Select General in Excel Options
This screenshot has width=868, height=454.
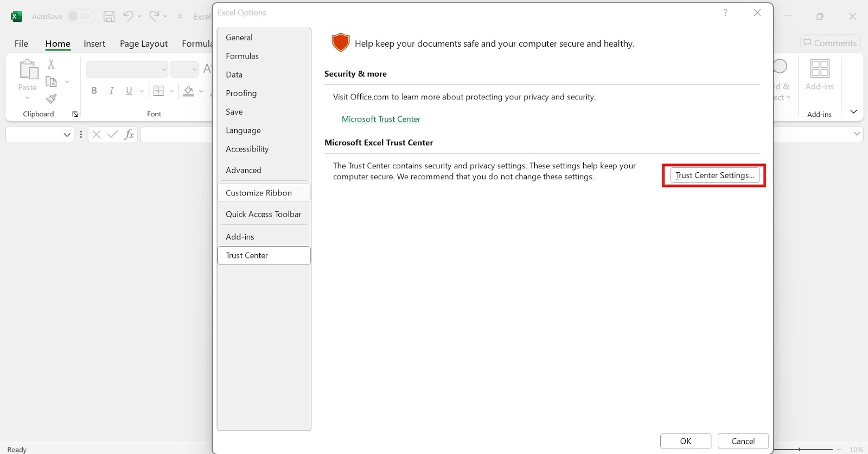264,37
